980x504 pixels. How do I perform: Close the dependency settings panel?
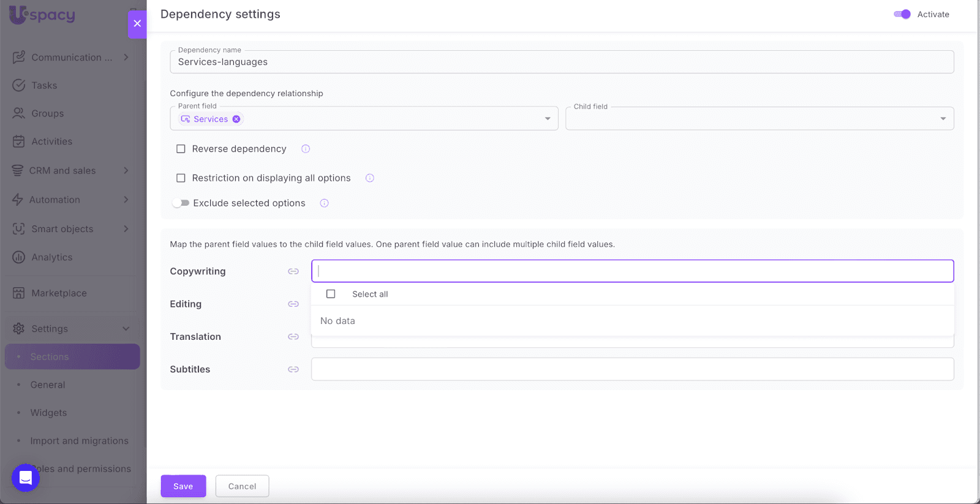pyautogui.click(x=137, y=23)
